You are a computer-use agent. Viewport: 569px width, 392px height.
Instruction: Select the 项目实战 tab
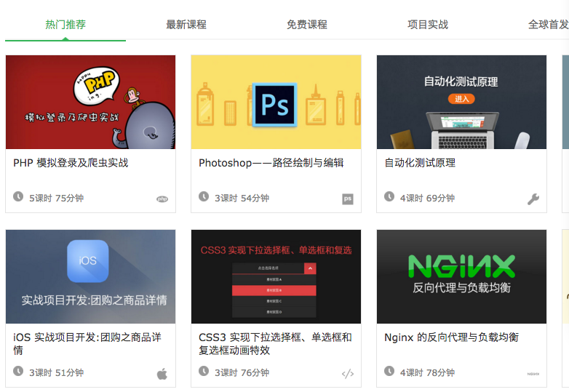428,25
